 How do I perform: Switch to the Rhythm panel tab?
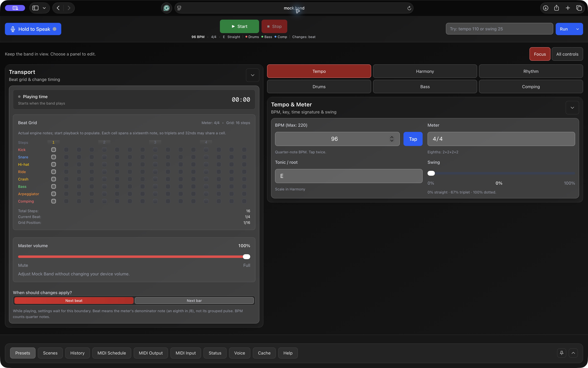[x=531, y=71]
